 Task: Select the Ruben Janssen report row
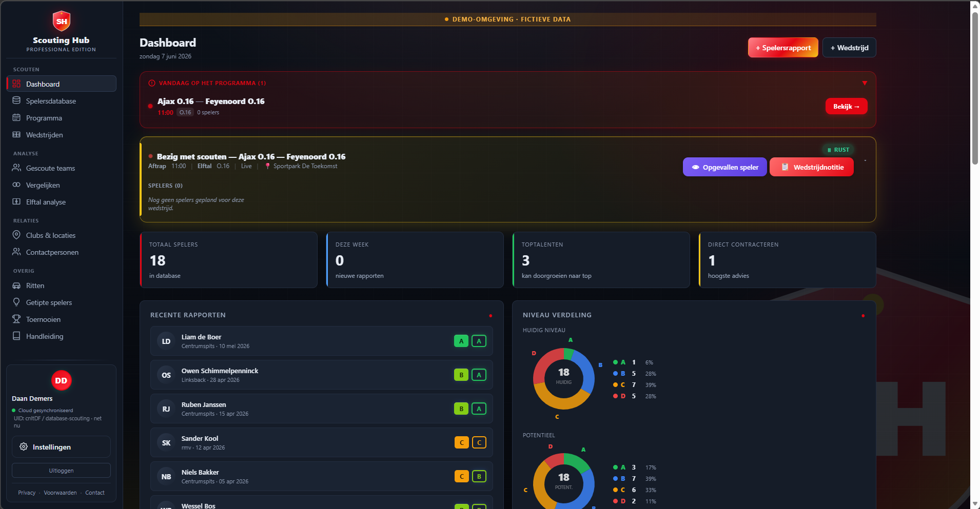[x=321, y=409]
